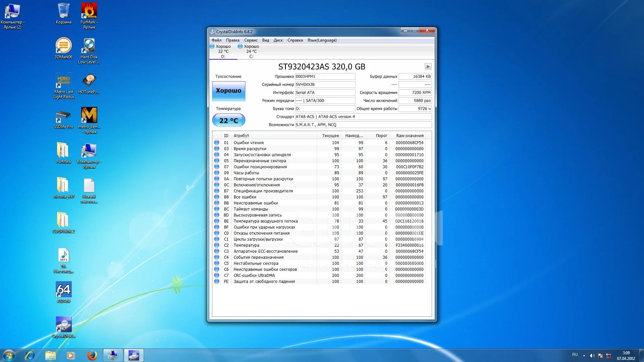Click the volume speaker tray icon
The image size is (644, 362).
pyautogui.click(x=592, y=356)
